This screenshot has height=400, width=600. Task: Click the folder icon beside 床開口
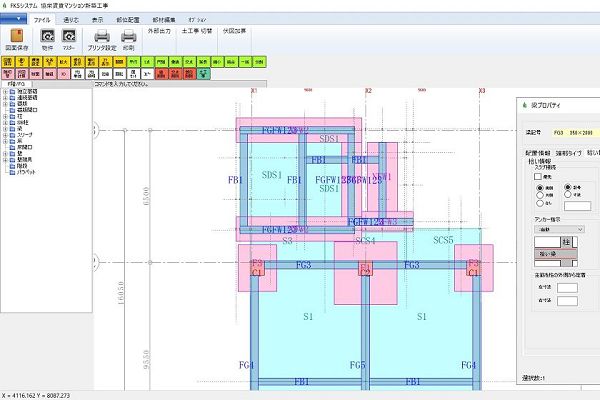[12, 147]
